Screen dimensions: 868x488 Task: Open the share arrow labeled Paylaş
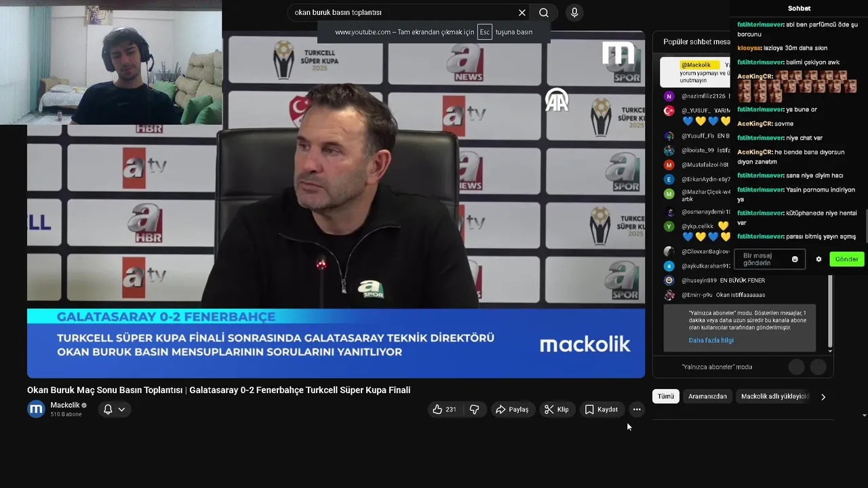point(512,409)
